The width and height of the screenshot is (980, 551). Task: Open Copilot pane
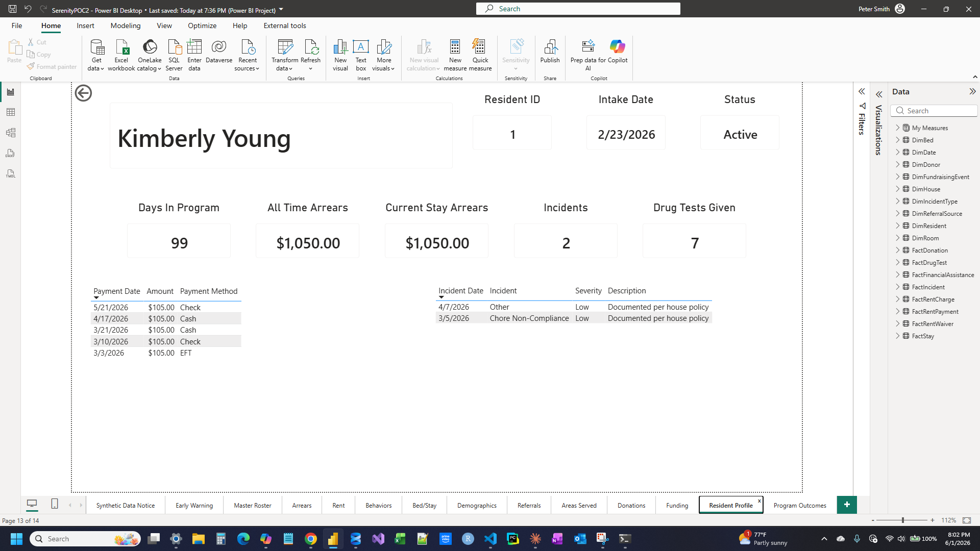coord(618,52)
